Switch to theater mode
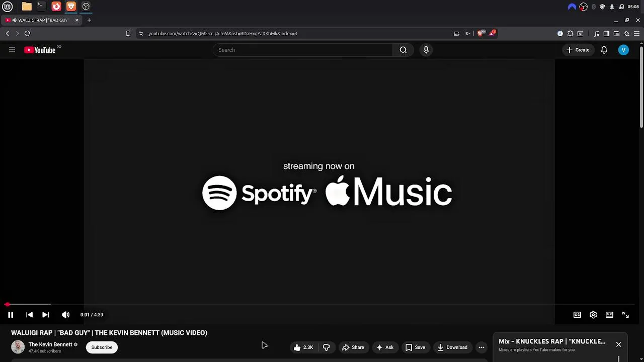 (609, 315)
